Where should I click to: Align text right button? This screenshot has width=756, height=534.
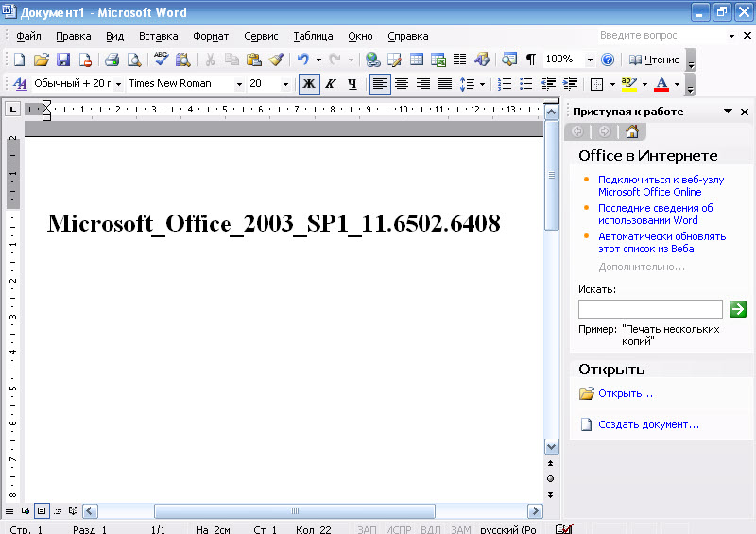click(423, 84)
